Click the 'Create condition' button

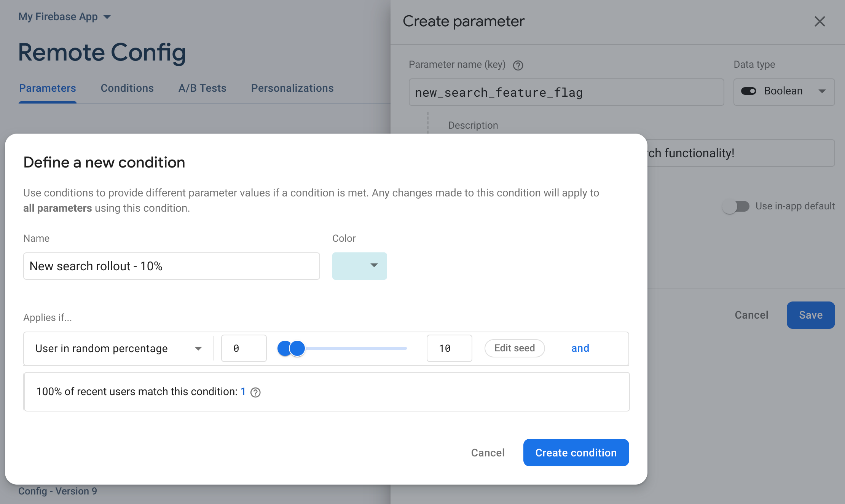point(576,452)
